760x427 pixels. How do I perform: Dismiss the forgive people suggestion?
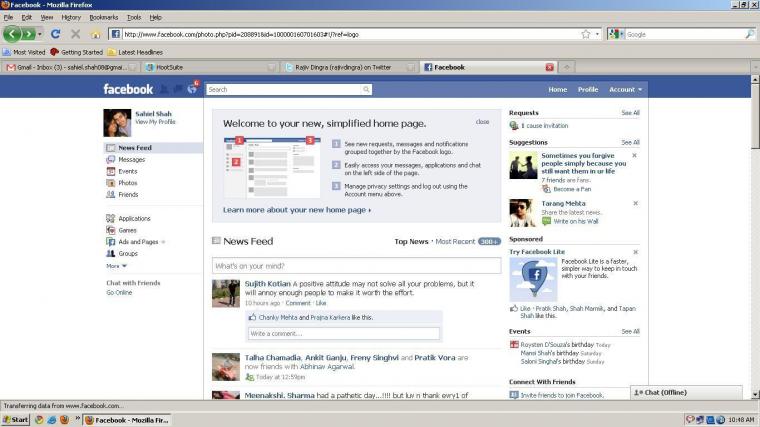(635, 156)
